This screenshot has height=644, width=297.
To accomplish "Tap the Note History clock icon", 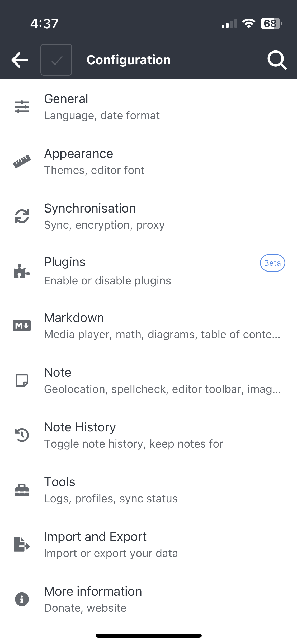I will (x=22, y=435).
